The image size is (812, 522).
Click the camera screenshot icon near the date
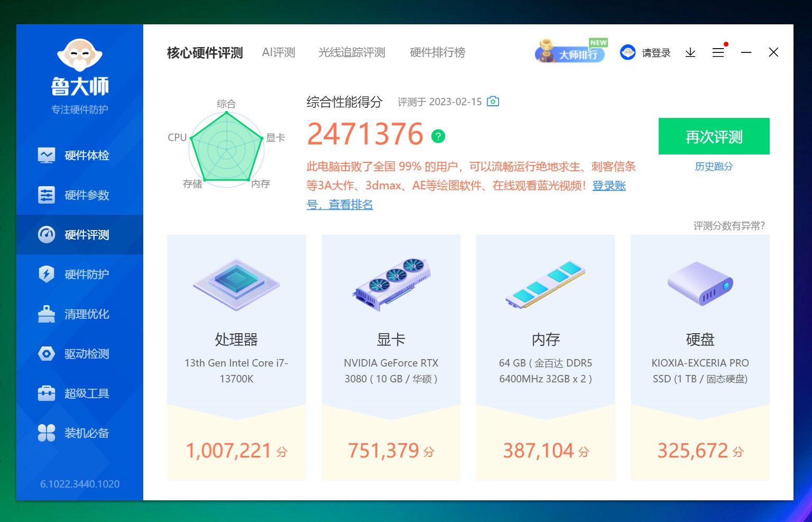(493, 101)
